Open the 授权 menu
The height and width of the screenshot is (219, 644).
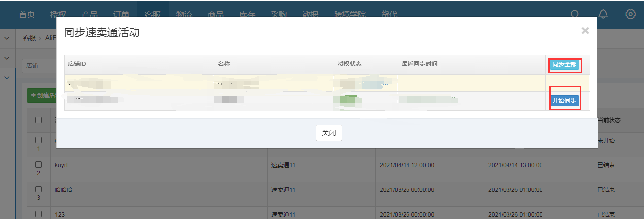tap(58, 14)
